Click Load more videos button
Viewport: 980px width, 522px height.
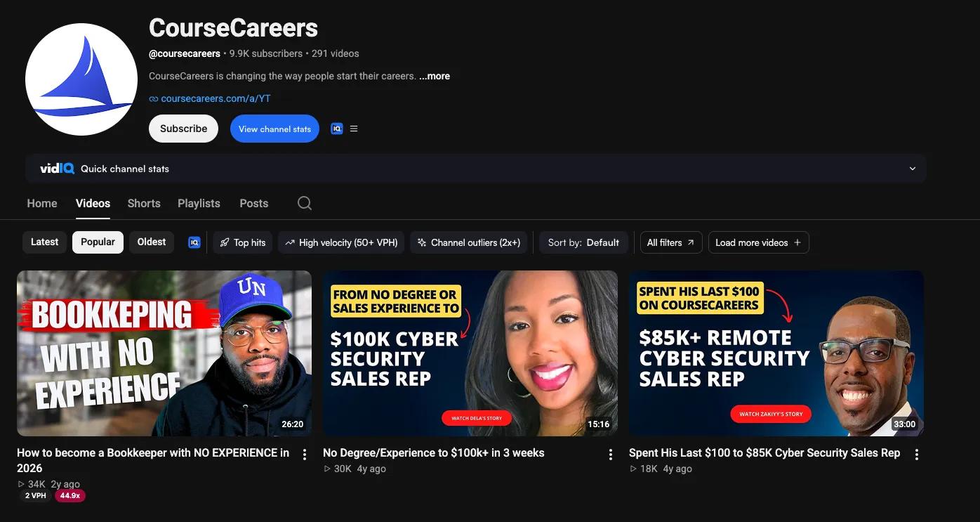pos(758,242)
